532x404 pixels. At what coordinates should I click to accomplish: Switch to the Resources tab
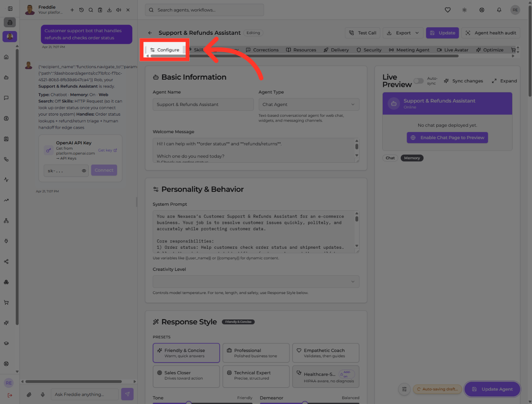301,50
